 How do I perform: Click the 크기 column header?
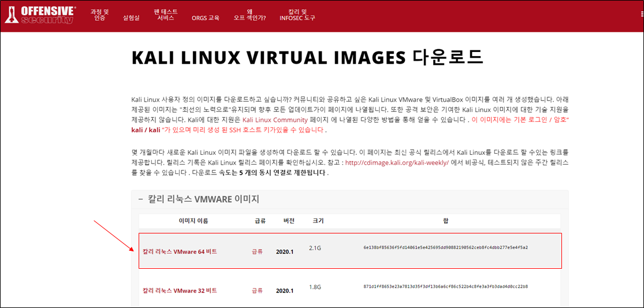(318, 221)
